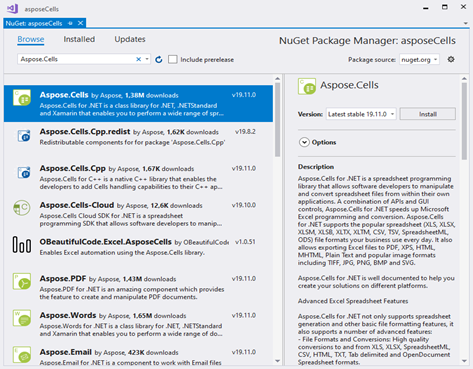Viewport: 473px width, 369px height.
Task: Open the Version dropdown Latest stable 19.11.0
Action: pyautogui.click(x=361, y=114)
